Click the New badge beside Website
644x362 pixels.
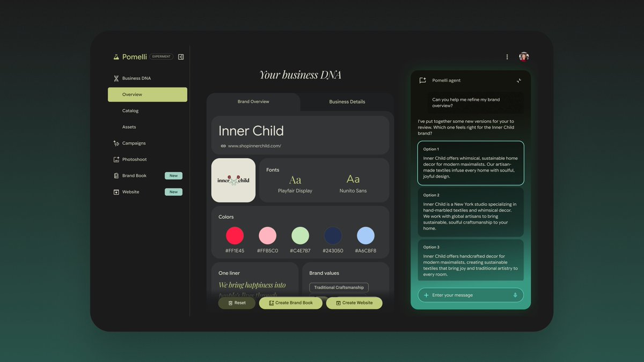click(x=173, y=192)
